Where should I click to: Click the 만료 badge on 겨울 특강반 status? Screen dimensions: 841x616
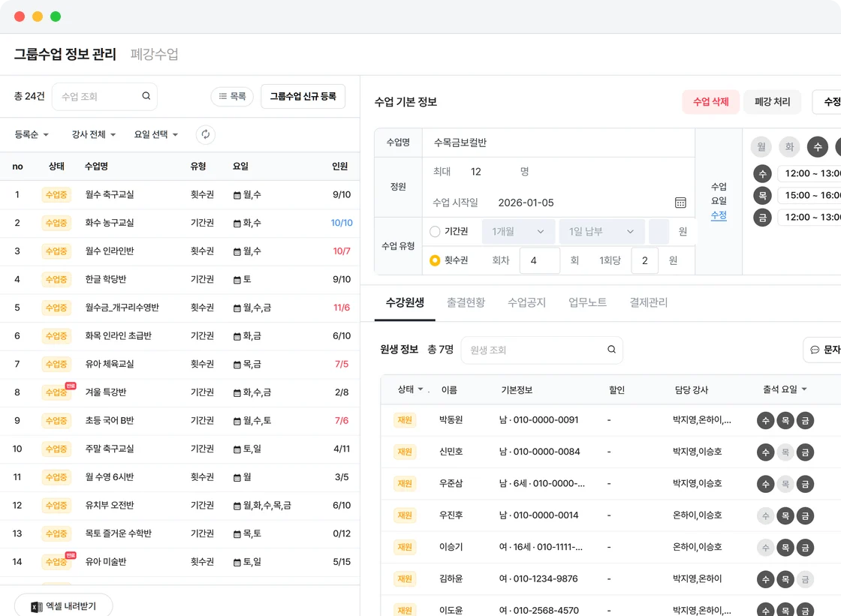(x=71, y=386)
